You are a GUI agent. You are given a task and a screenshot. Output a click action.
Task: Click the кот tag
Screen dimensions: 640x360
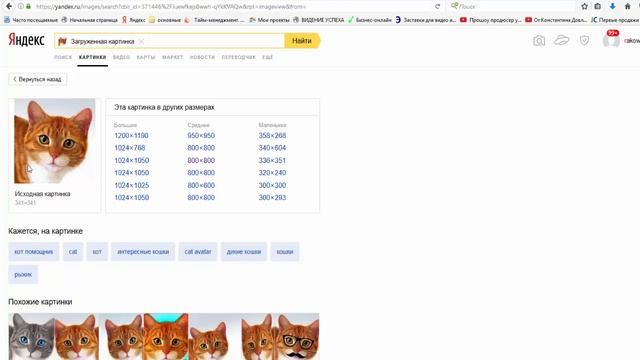tap(97, 252)
